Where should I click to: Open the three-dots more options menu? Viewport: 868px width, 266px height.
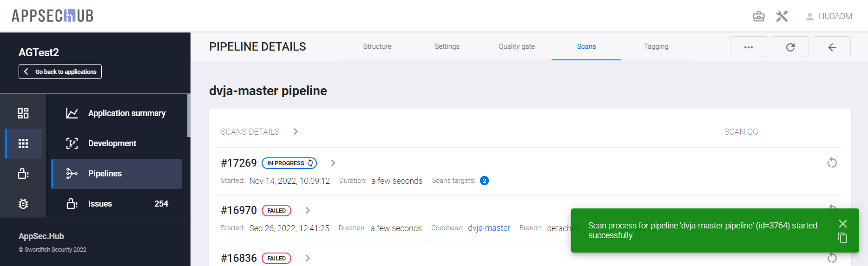pos(748,47)
